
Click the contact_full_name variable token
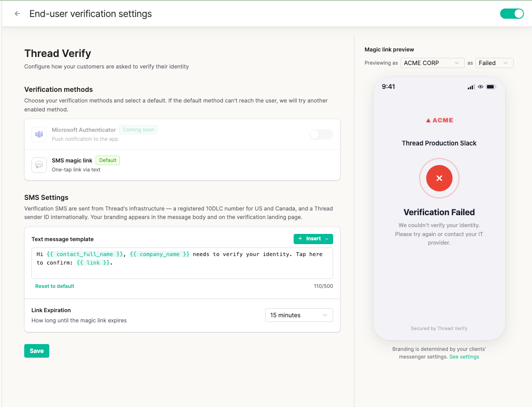[x=85, y=254]
